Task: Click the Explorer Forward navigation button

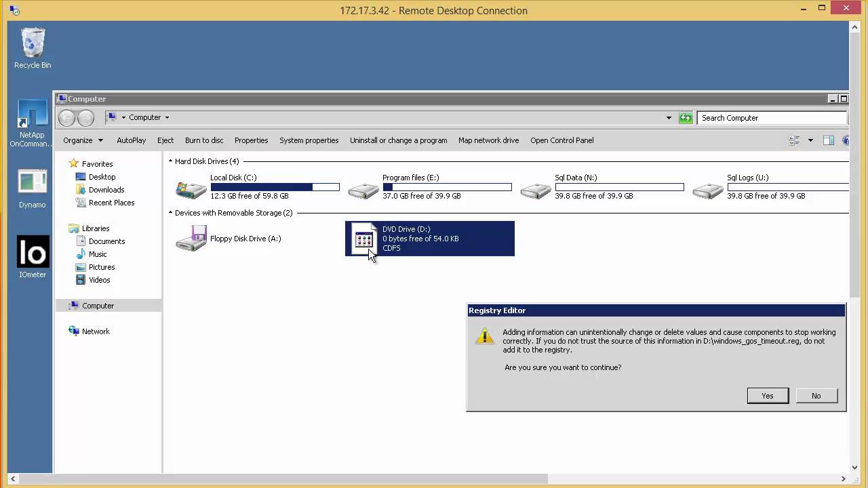Action: [85, 118]
